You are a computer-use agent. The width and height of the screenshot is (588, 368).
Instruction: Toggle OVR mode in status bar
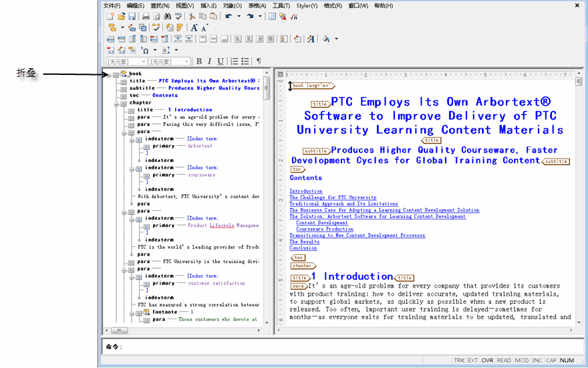pyautogui.click(x=488, y=360)
